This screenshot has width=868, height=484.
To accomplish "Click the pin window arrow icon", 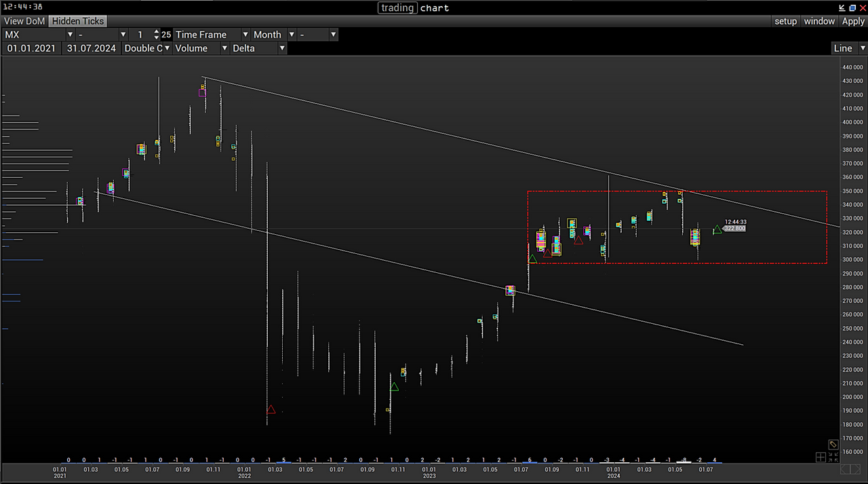I will 842,8.
